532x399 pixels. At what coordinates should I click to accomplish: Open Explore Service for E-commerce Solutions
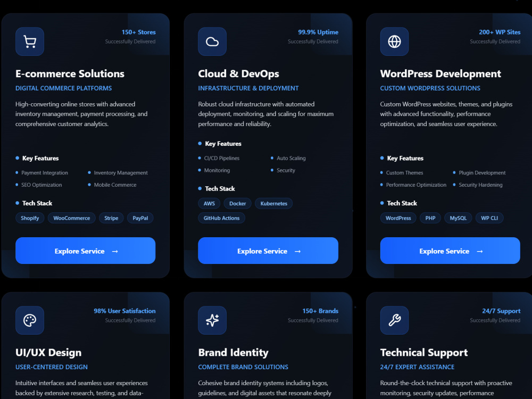tap(86, 251)
